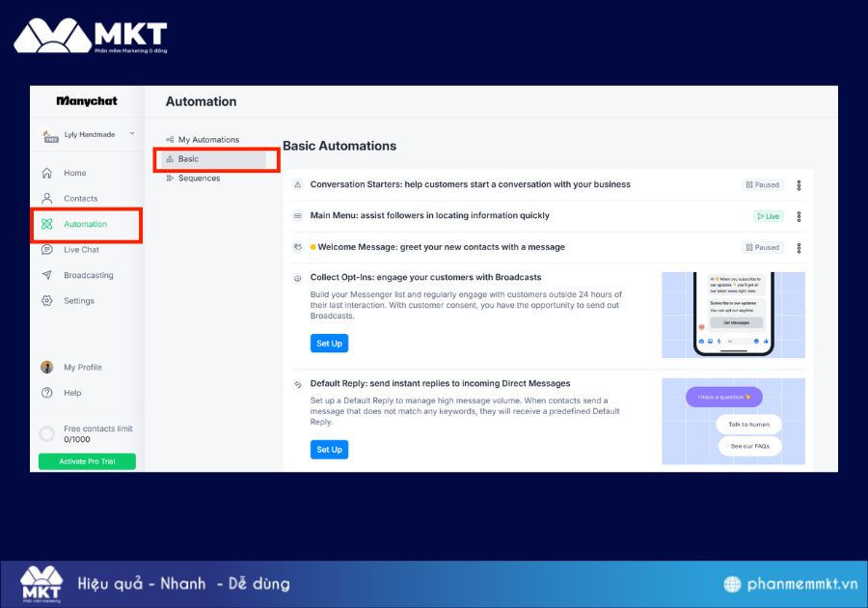Click Set Up for Collect Opt-Ins
Image resolution: width=868 pixels, height=608 pixels.
click(329, 343)
